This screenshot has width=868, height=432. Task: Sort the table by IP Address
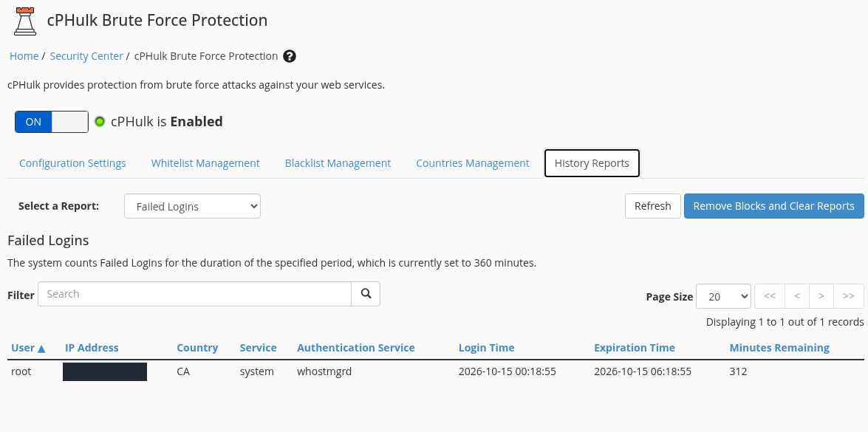click(92, 348)
